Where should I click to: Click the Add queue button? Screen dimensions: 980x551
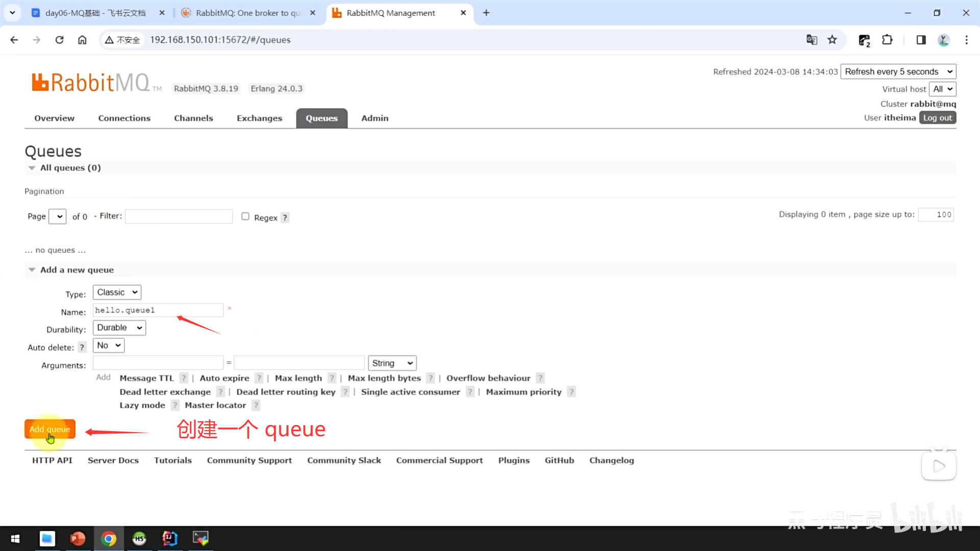tap(50, 429)
